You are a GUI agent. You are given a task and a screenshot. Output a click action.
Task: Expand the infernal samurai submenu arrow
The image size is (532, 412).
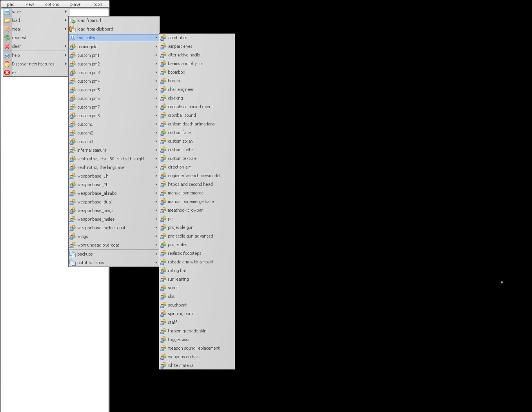coord(156,150)
